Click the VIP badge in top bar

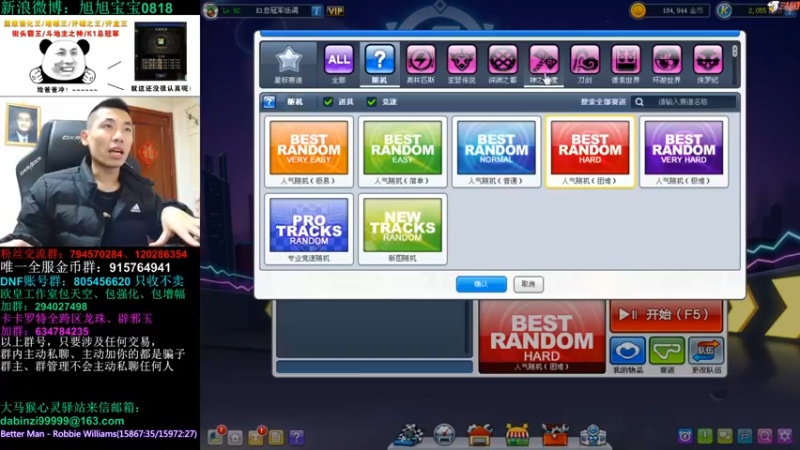click(x=335, y=11)
